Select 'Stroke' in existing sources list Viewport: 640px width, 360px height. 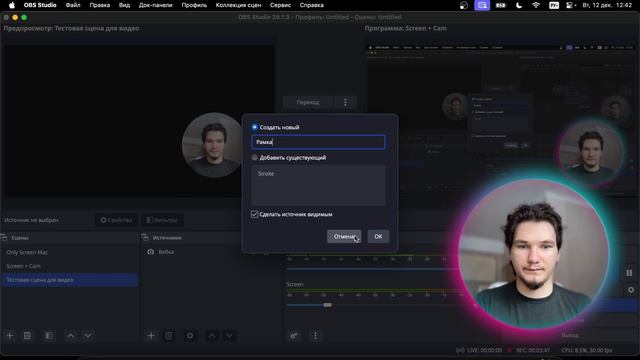pyautogui.click(x=266, y=173)
